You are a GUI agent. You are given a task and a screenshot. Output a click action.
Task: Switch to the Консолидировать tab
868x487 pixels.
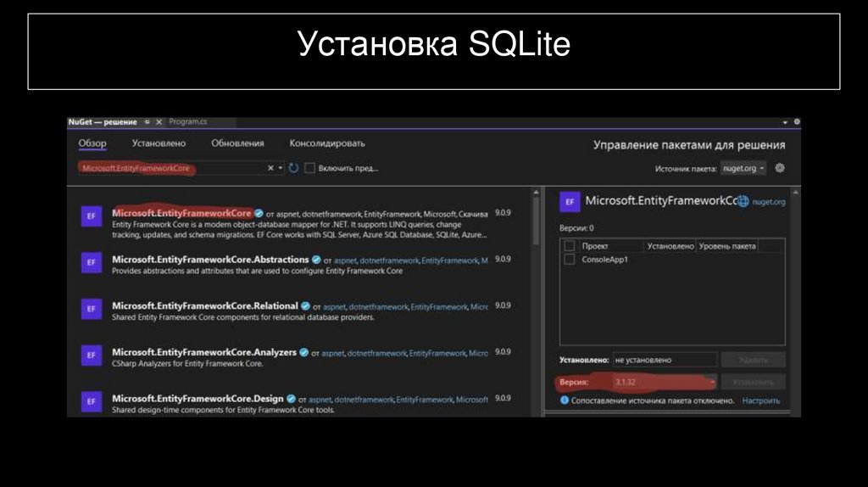(x=327, y=143)
